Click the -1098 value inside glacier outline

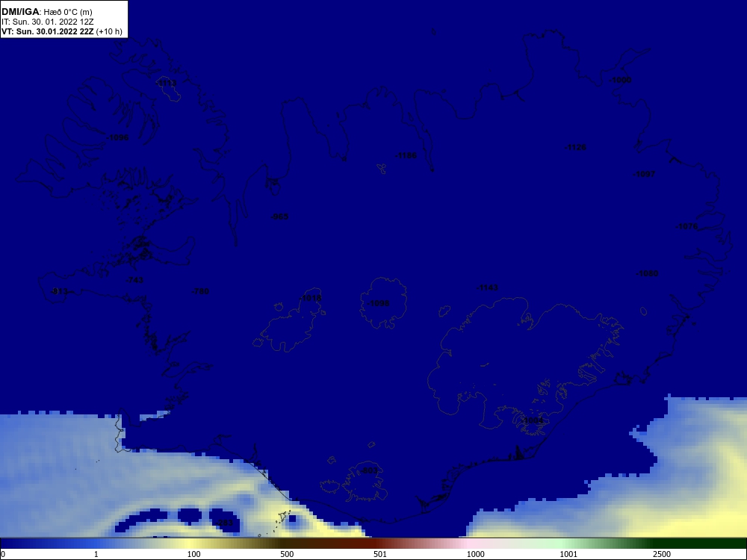click(378, 303)
